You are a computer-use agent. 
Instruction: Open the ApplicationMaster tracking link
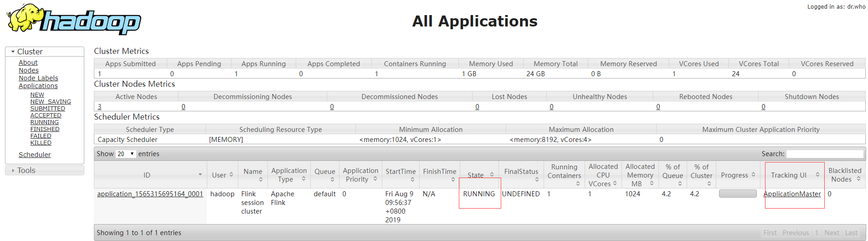[792, 194]
